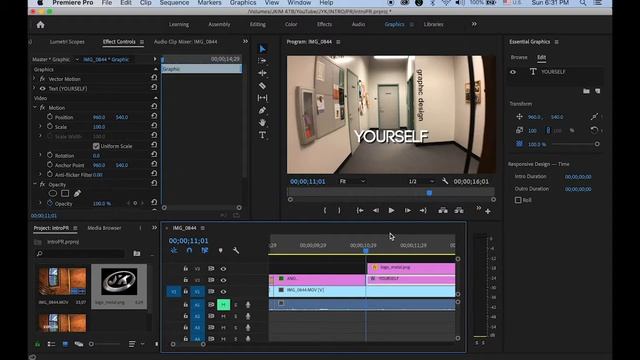This screenshot has width=640, height=360.
Task: Create new layer in Essential Graphics
Action: coord(598,91)
